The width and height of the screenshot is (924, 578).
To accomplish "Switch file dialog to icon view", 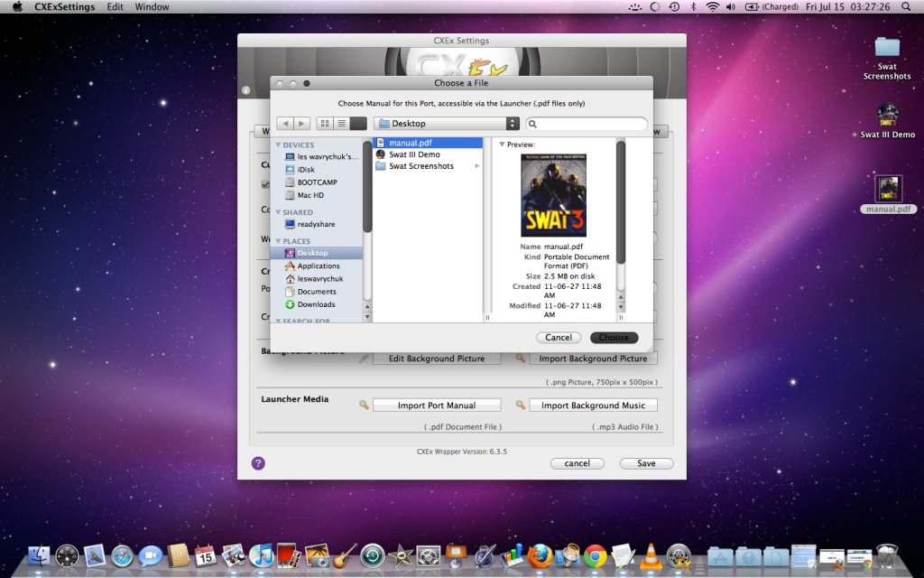I will [x=325, y=123].
